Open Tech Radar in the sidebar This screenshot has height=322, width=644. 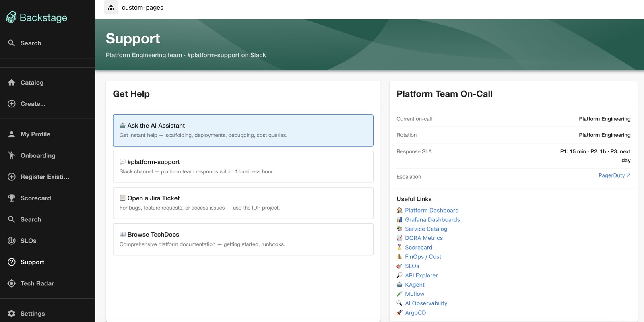[x=47, y=283]
